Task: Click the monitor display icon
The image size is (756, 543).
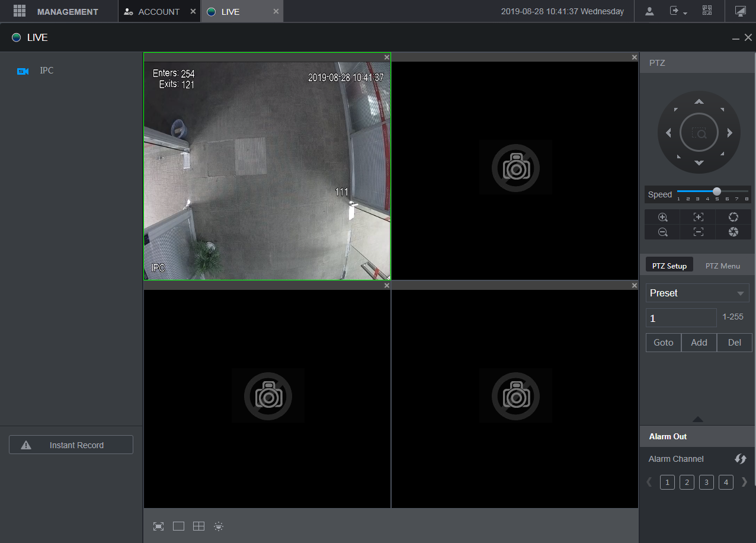Action: tap(740, 11)
